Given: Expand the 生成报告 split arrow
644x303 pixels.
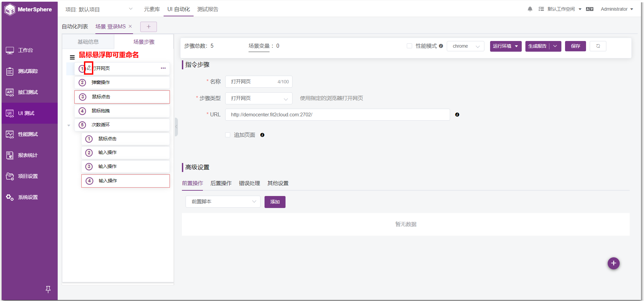Looking at the screenshot, I should tap(555, 46).
